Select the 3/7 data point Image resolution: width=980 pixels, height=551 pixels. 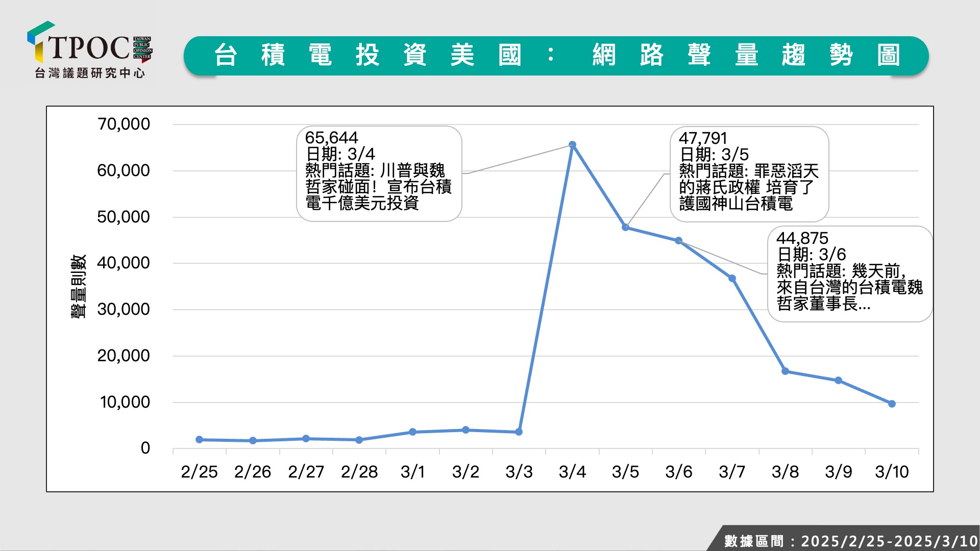point(732,279)
